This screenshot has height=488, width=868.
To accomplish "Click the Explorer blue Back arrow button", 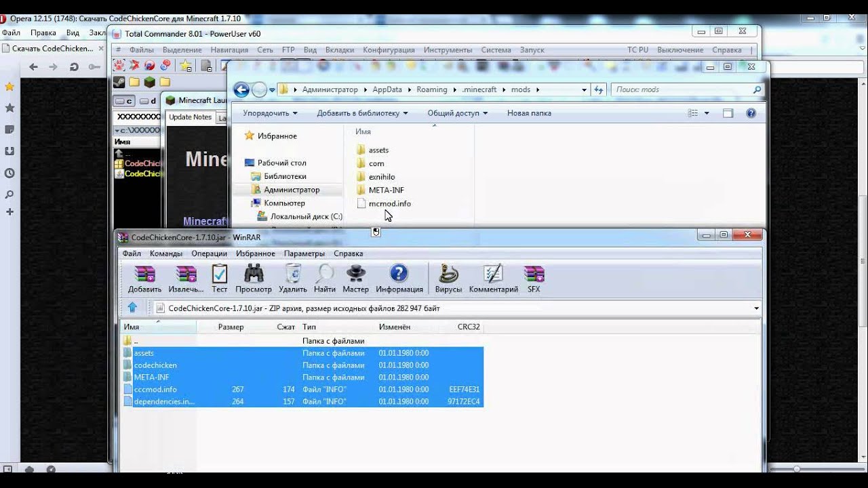I will point(241,89).
